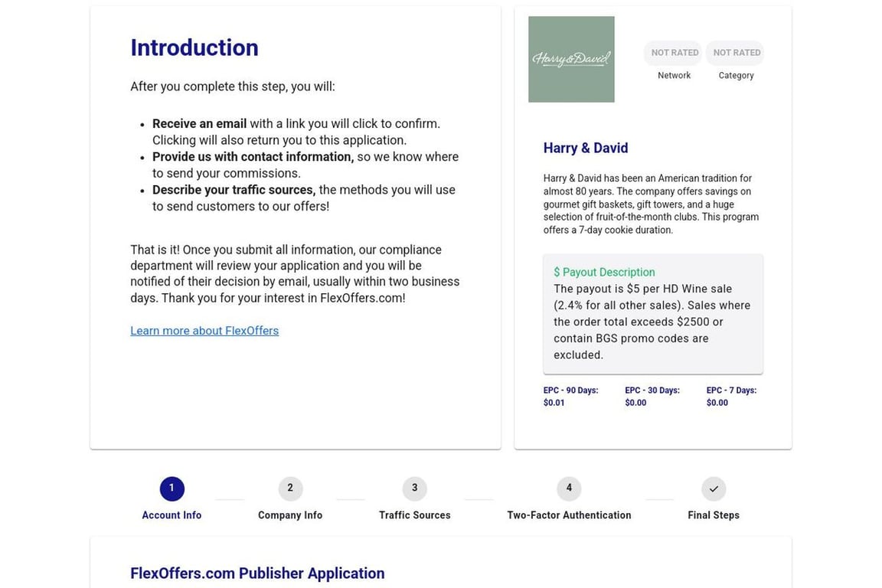
Task: Go to the Company Info step label
Action: pyautogui.click(x=290, y=515)
